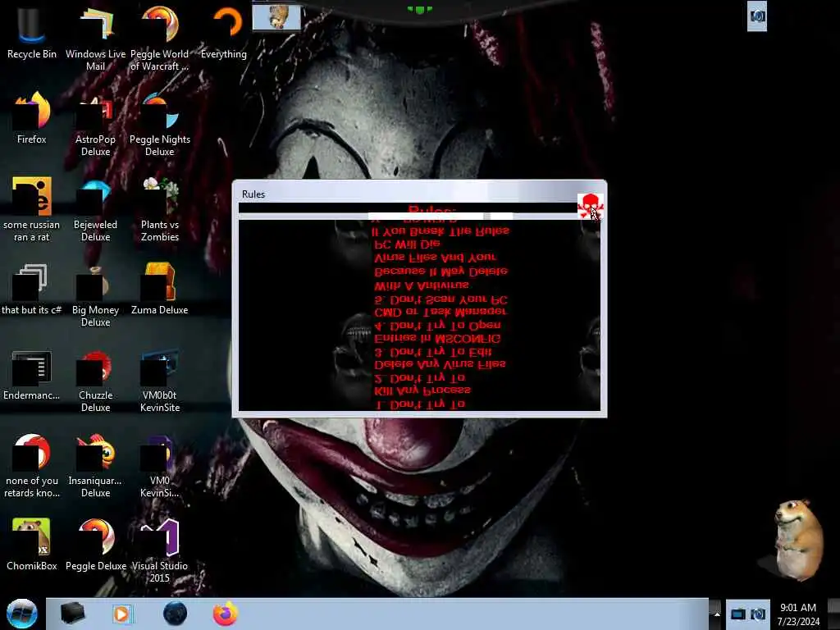Screen dimensions: 840x630
Task: Open the Endermanc... desktop icon
Action: (x=31, y=374)
